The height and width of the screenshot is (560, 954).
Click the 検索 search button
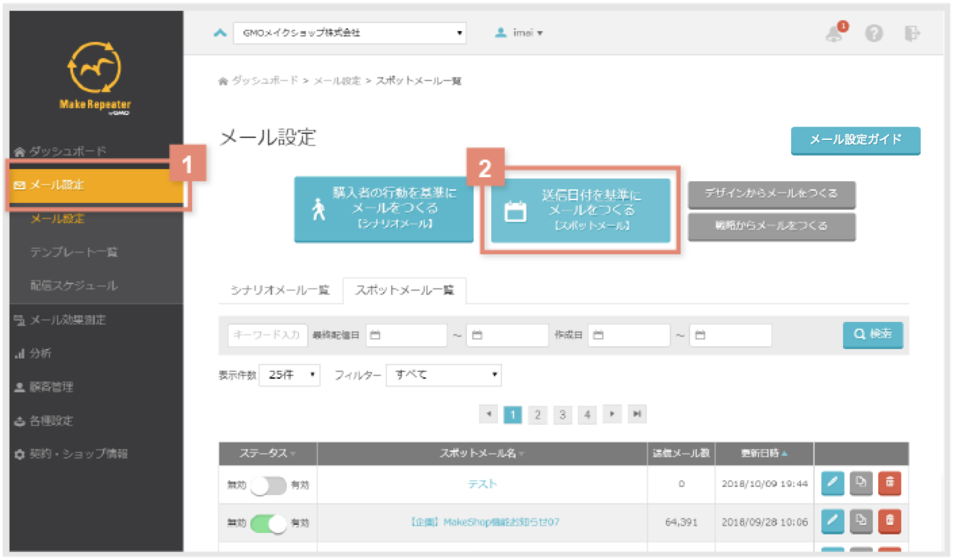click(x=872, y=335)
